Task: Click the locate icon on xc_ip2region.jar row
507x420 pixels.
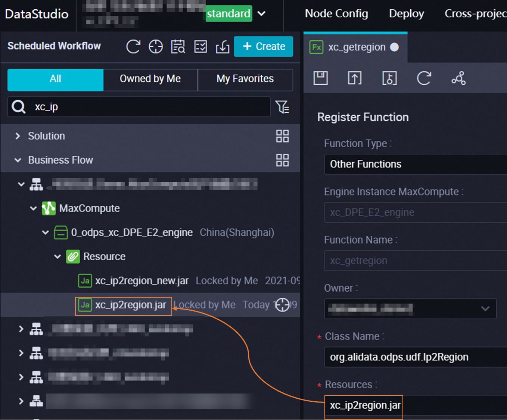Action: [x=282, y=305]
